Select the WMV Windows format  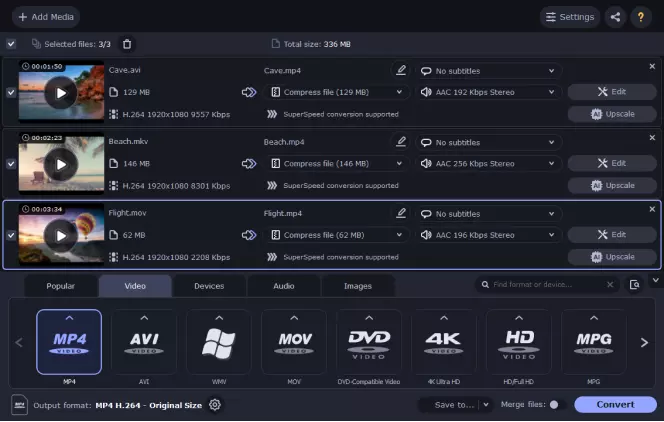click(x=219, y=342)
